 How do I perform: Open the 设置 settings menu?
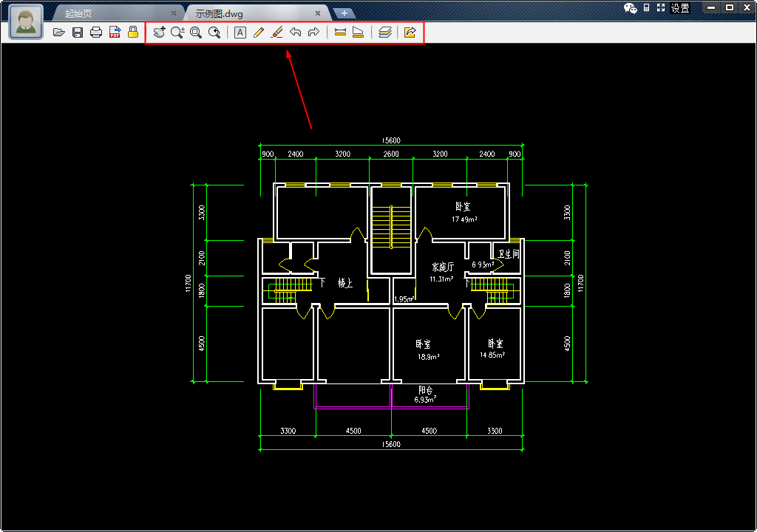click(680, 8)
